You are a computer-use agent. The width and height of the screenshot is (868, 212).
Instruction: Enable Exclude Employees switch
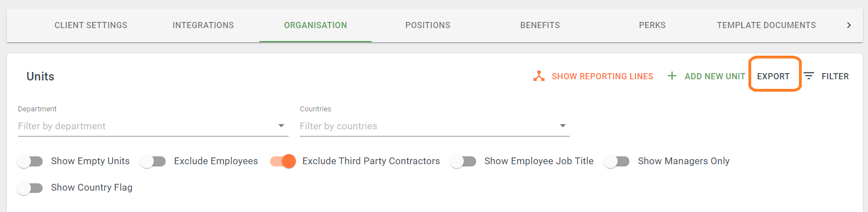pyautogui.click(x=153, y=161)
